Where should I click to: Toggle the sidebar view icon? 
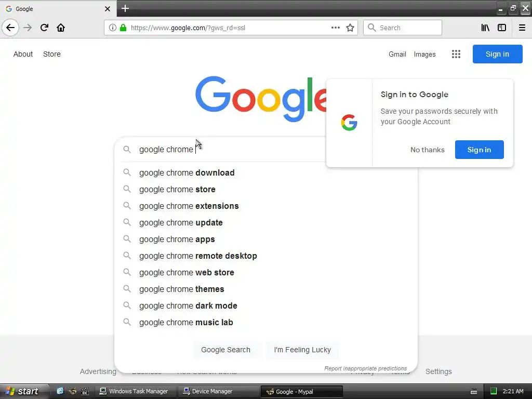tap(502, 28)
